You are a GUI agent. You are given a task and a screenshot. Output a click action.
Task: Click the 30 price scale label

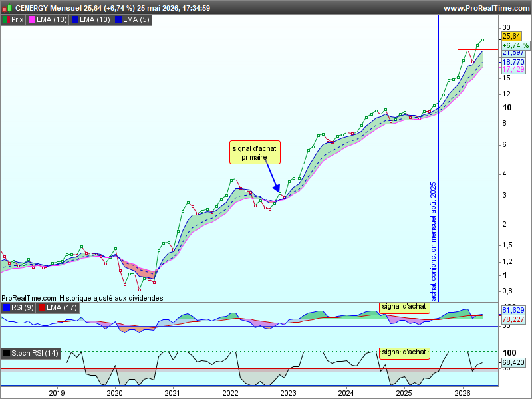[506, 27]
